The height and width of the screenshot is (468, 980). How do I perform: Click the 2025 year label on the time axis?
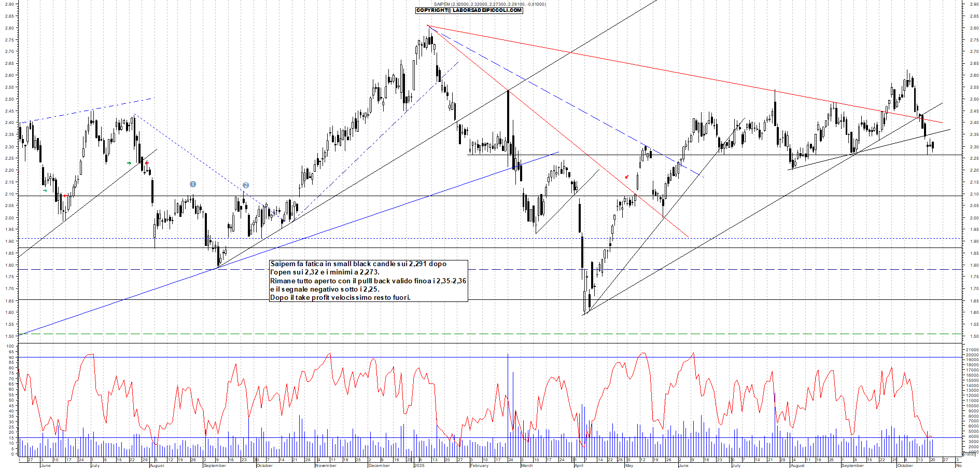click(419, 465)
